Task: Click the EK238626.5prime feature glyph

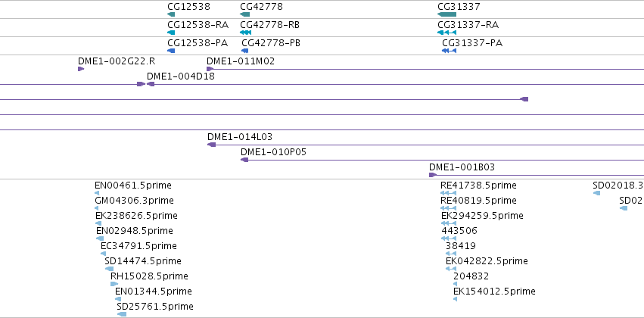Action: (98, 223)
